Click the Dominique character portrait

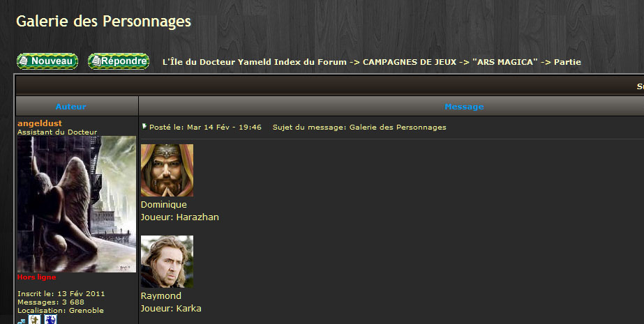pyautogui.click(x=167, y=170)
